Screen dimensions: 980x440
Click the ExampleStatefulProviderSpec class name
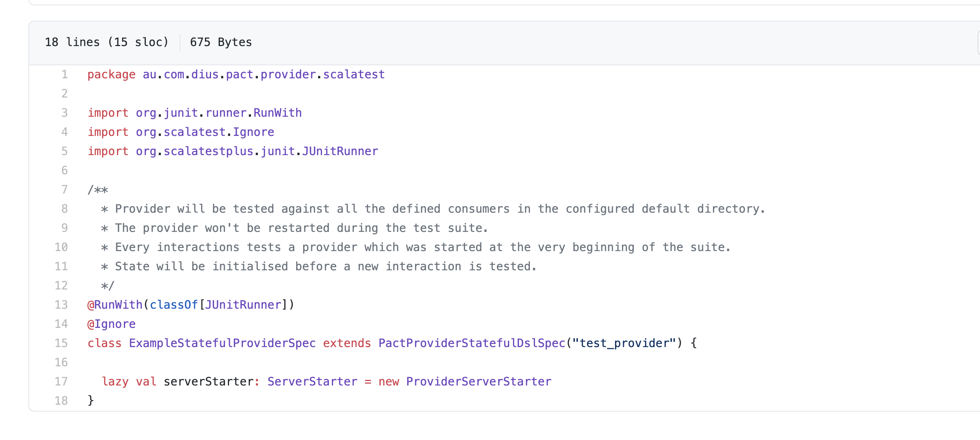pos(222,343)
